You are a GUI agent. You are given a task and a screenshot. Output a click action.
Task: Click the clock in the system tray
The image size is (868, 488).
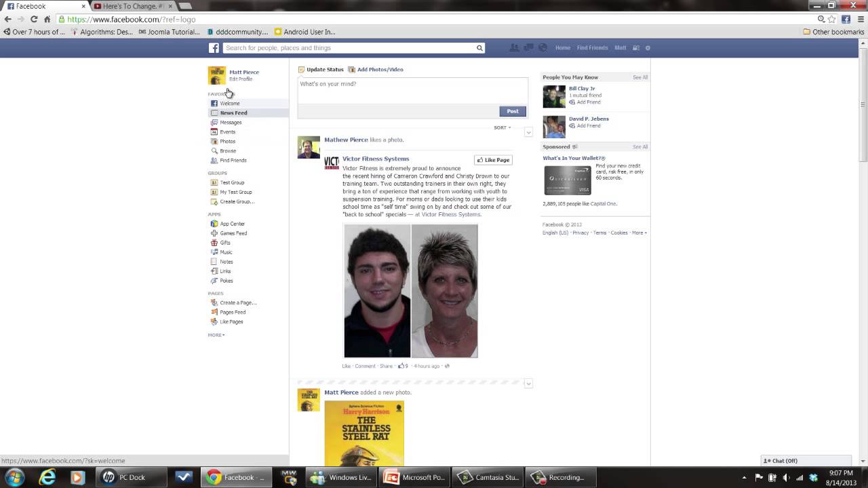pos(841,477)
